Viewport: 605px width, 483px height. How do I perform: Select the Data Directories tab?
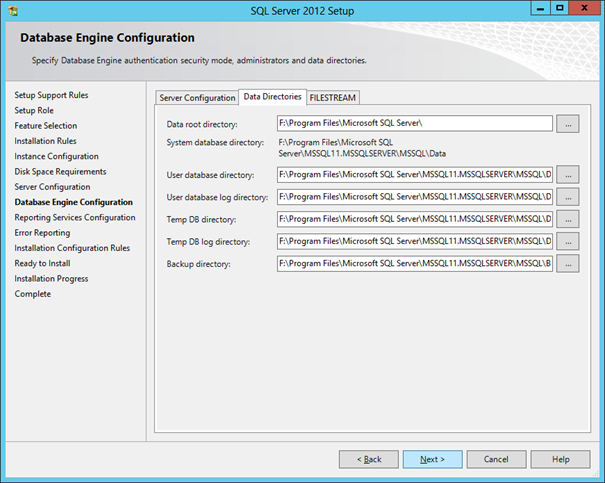pyautogui.click(x=272, y=97)
